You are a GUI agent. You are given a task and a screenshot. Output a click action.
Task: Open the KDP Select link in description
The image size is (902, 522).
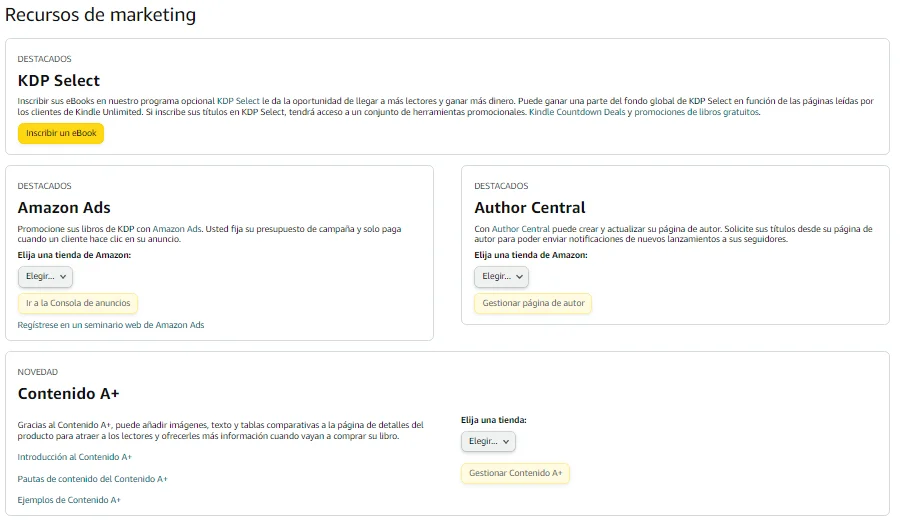click(x=238, y=101)
